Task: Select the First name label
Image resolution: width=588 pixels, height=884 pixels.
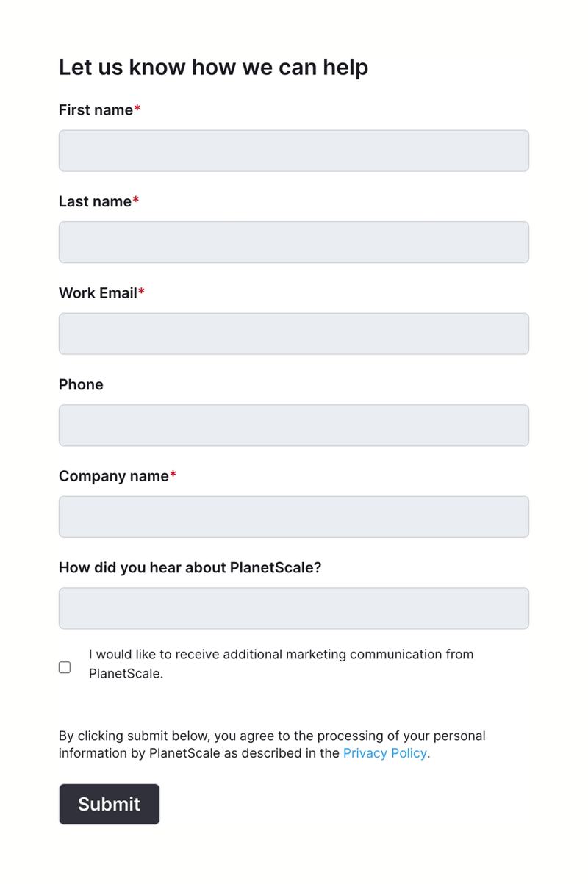Action: pos(94,109)
